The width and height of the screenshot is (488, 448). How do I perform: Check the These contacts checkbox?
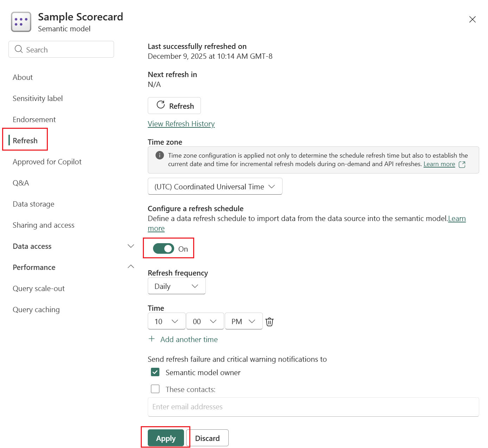click(x=155, y=389)
